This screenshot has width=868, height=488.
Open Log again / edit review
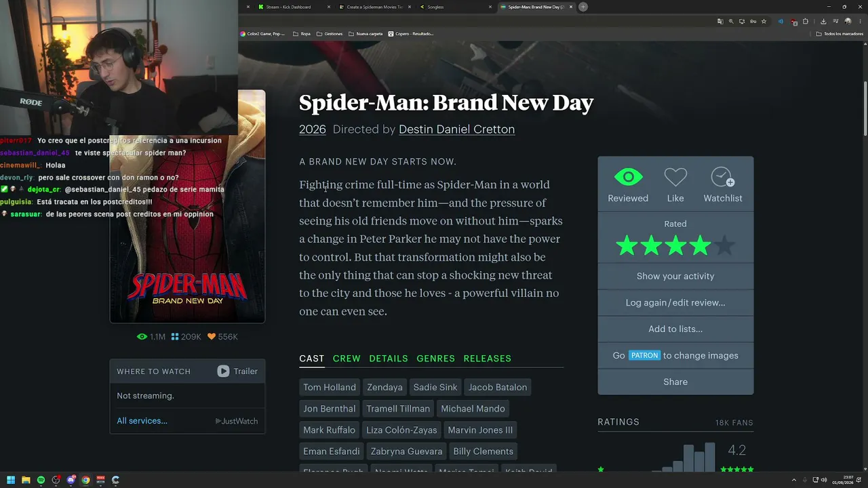pos(675,302)
